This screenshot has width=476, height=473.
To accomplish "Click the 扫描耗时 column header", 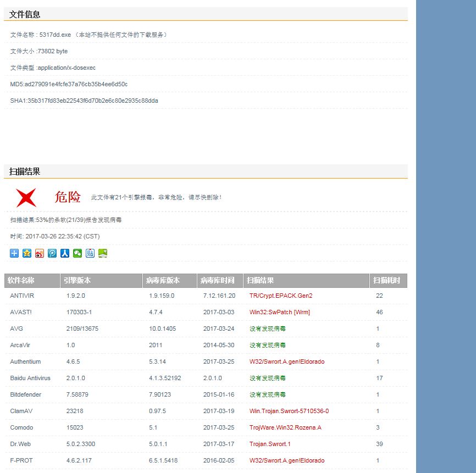I will click(x=388, y=280).
